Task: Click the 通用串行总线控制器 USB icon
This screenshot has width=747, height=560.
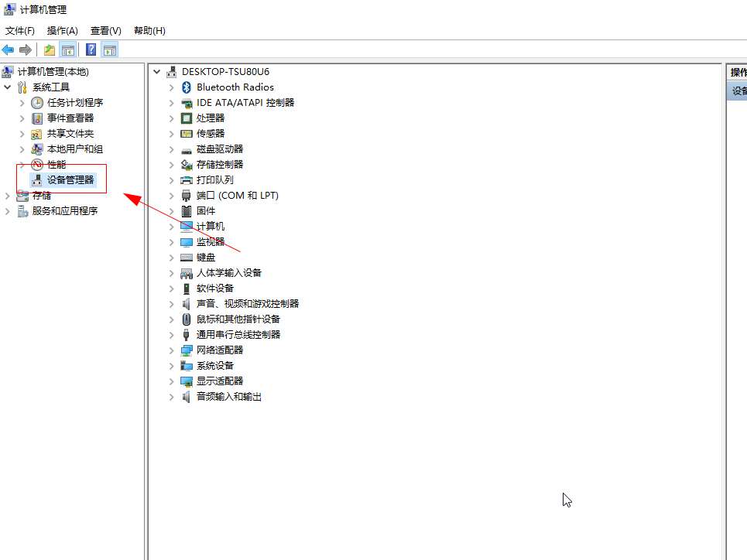Action: 187,335
